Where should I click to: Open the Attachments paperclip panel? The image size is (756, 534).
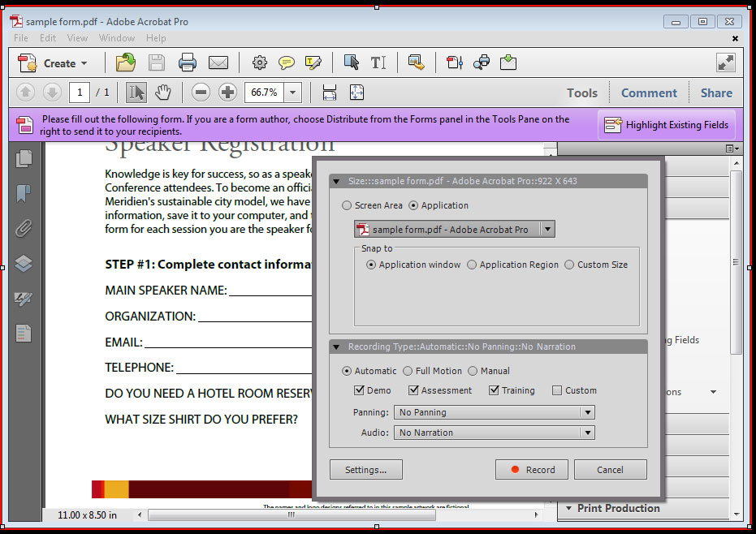coord(24,228)
